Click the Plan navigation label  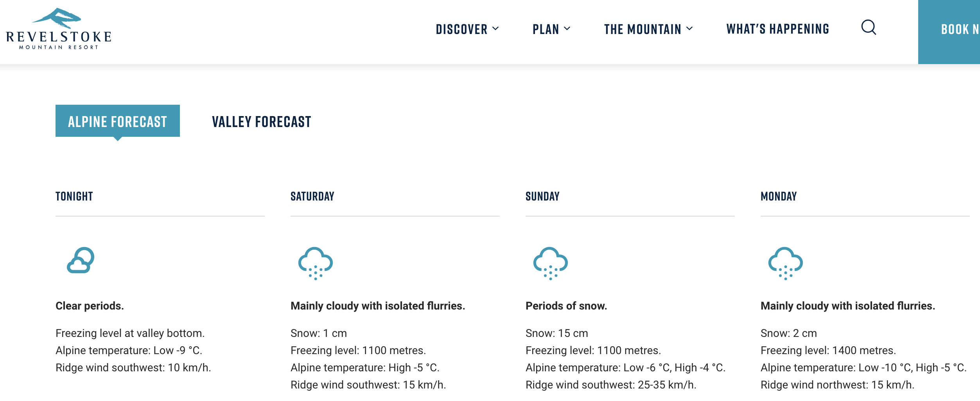(546, 29)
